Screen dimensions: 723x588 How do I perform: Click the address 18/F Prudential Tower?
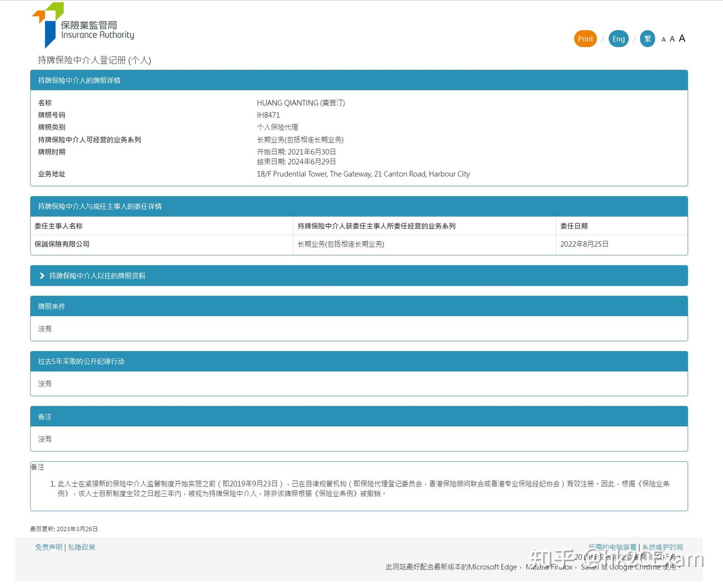tap(364, 174)
